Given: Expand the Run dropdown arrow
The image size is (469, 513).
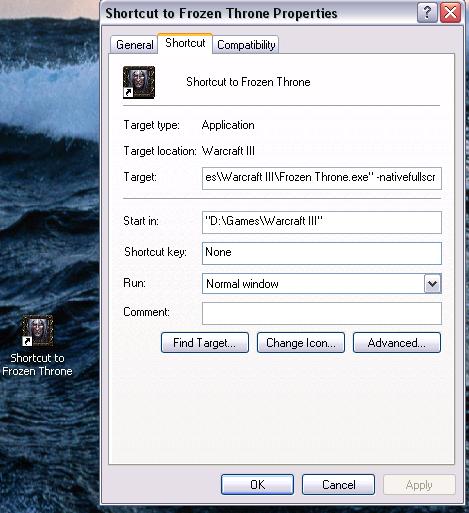Looking at the screenshot, I should 432,284.
